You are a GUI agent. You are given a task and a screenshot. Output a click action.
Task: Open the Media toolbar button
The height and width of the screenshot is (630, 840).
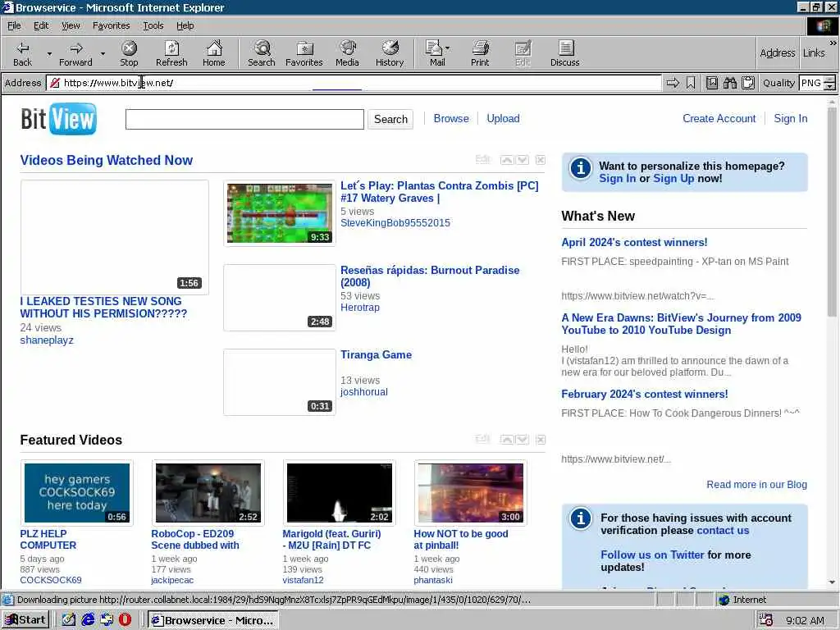tap(347, 53)
